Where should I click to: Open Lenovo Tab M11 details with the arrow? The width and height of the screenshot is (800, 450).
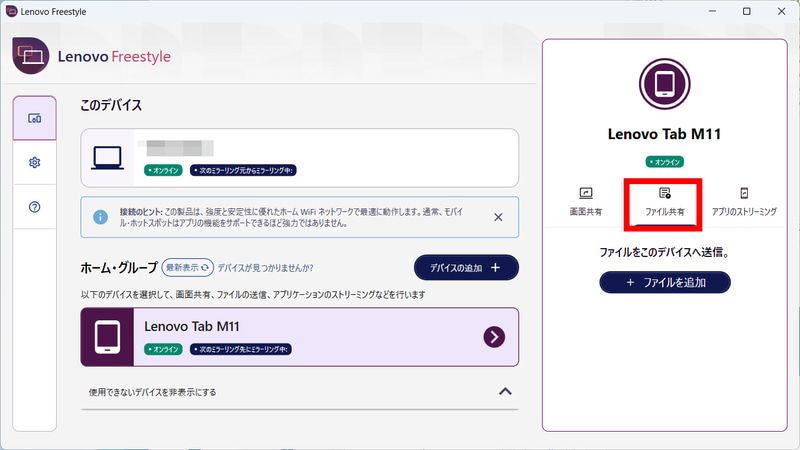pos(494,337)
